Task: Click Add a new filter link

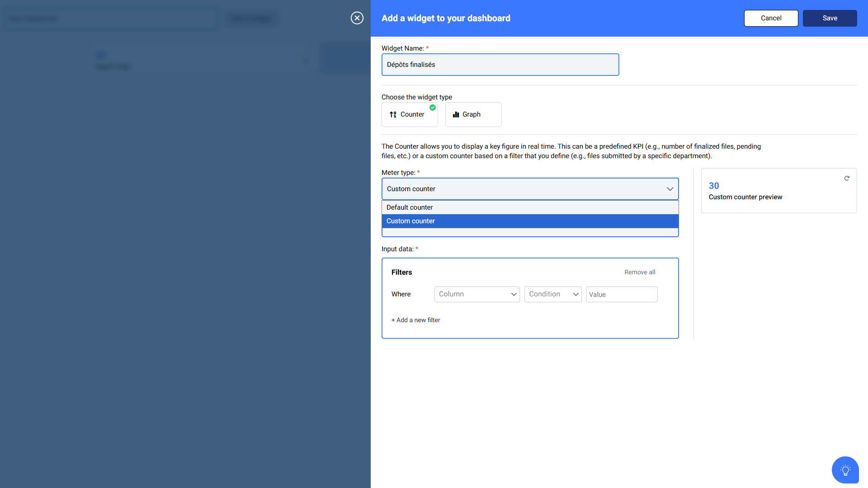Action: pyautogui.click(x=415, y=320)
